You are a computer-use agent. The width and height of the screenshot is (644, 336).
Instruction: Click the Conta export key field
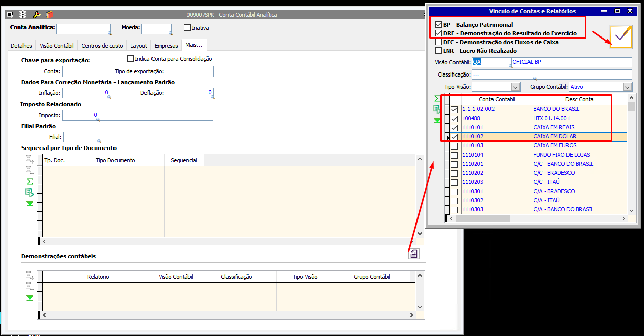[86, 71]
